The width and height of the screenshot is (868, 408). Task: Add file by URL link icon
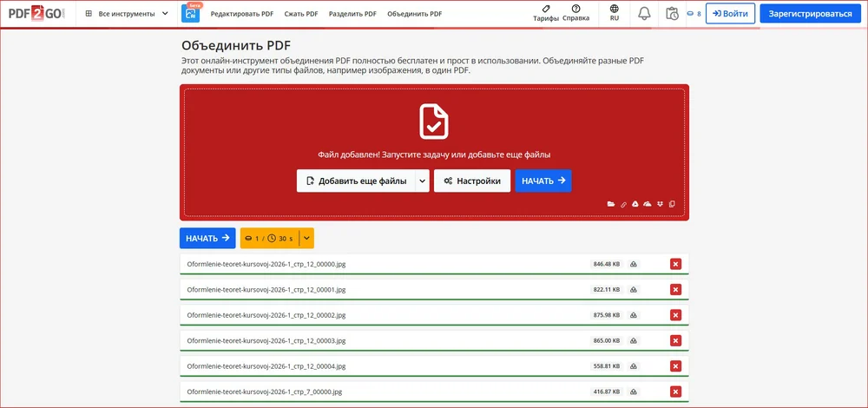coord(623,204)
